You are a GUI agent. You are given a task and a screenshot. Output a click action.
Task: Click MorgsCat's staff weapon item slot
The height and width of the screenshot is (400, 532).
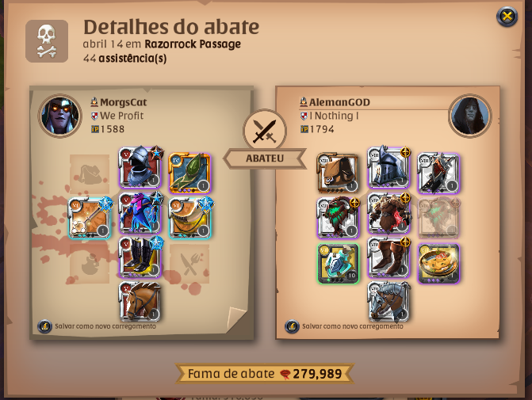click(x=90, y=218)
